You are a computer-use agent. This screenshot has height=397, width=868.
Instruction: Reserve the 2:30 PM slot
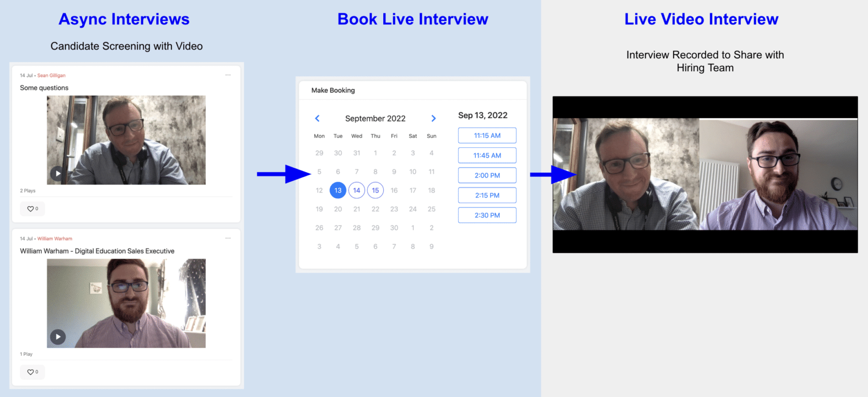pos(487,215)
